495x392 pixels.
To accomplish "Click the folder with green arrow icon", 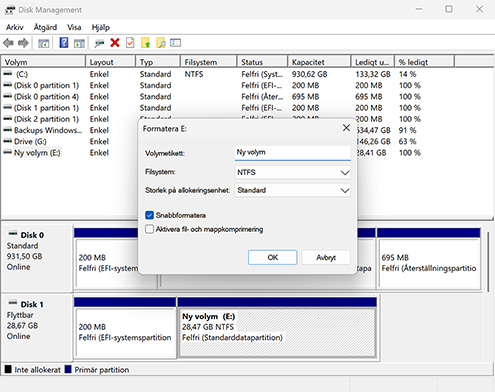I will (146, 43).
